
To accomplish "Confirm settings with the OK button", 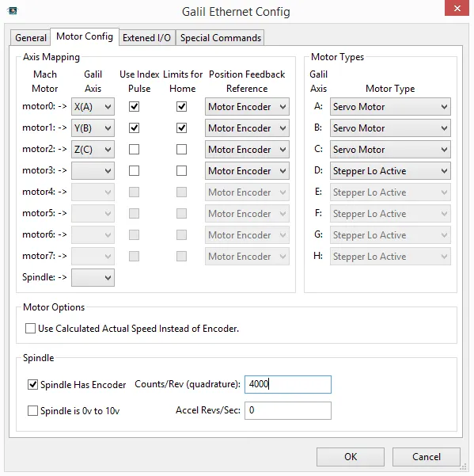I will (351, 456).
